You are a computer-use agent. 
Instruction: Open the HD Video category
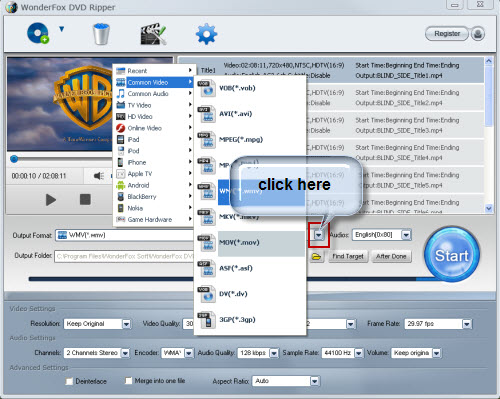coord(154,117)
